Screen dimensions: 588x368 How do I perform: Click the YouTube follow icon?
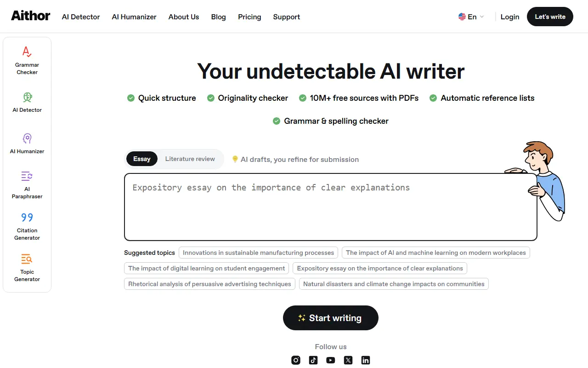pos(330,360)
